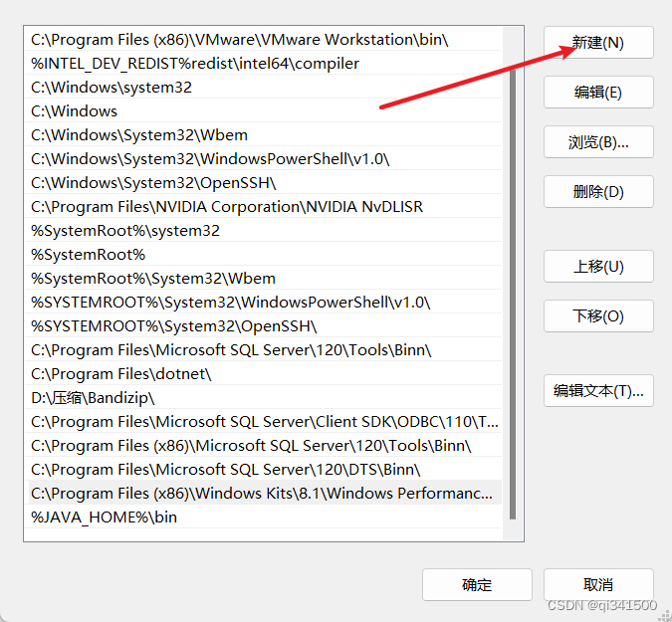672x622 pixels.
Task: Select the Windows Kits\8.1 Performance entry
Action: click(263, 494)
